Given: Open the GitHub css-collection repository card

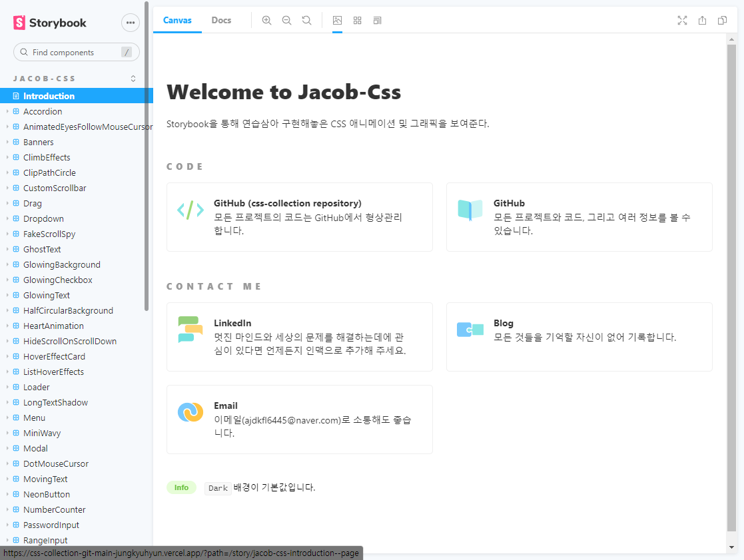Looking at the screenshot, I should coord(300,217).
